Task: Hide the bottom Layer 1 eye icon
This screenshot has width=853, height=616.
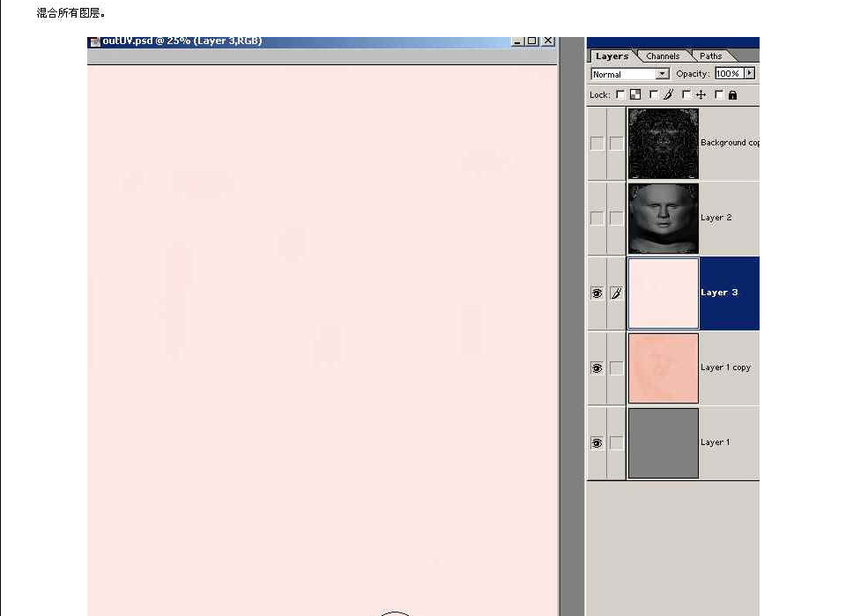Action: 597,443
